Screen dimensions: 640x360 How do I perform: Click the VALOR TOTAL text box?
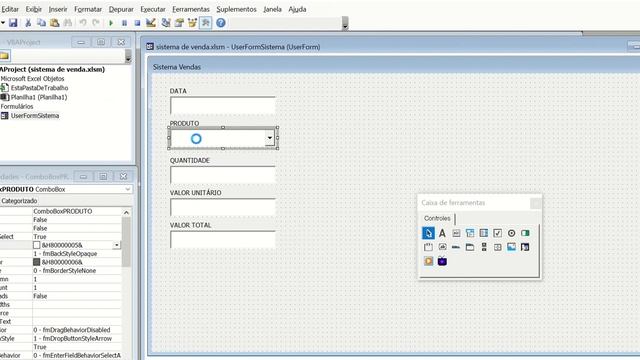coord(223,240)
